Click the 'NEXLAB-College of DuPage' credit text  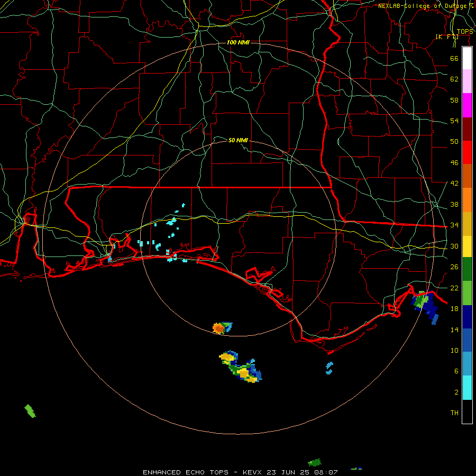pyautogui.click(x=422, y=6)
